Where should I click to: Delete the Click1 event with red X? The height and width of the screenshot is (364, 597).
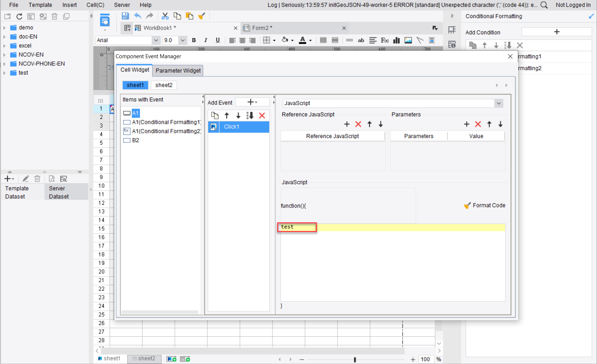click(262, 116)
